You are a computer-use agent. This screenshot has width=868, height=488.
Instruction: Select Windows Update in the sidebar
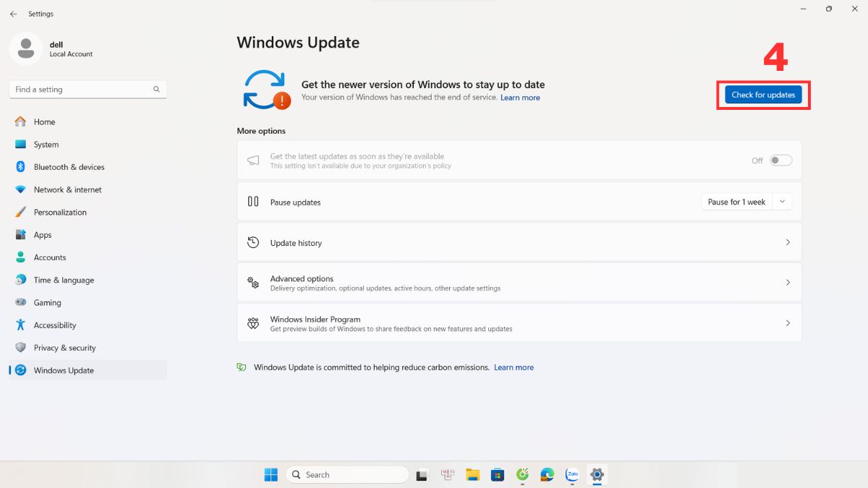[x=64, y=369]
